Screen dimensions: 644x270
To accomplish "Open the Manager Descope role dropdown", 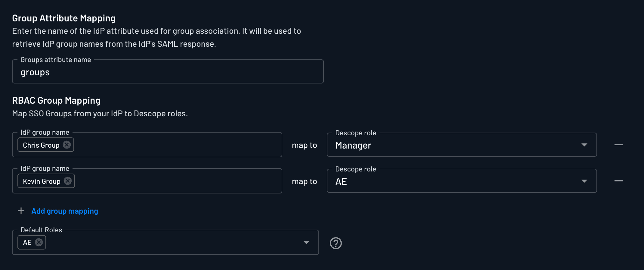I will coord(584,145).
